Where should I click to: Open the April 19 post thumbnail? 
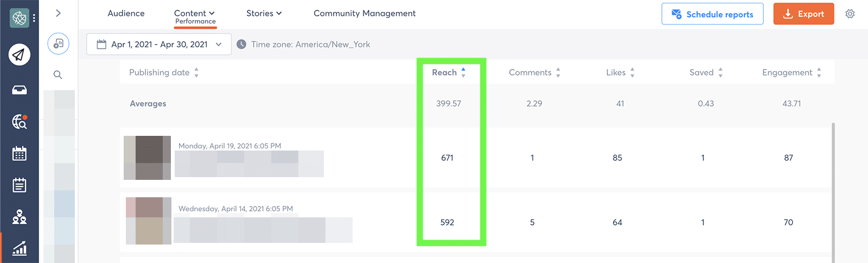click(x=147, y=158)
